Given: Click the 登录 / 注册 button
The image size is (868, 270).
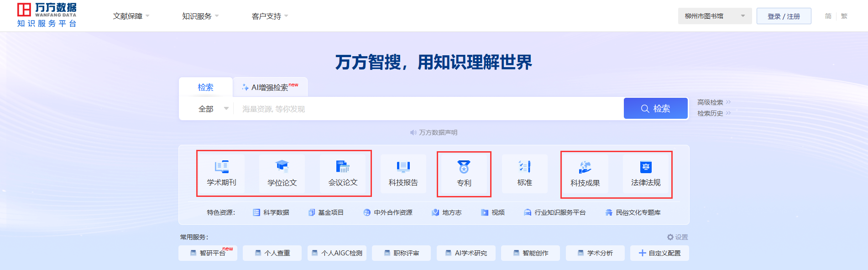Looking at the screenshot, I should [784, 16].
